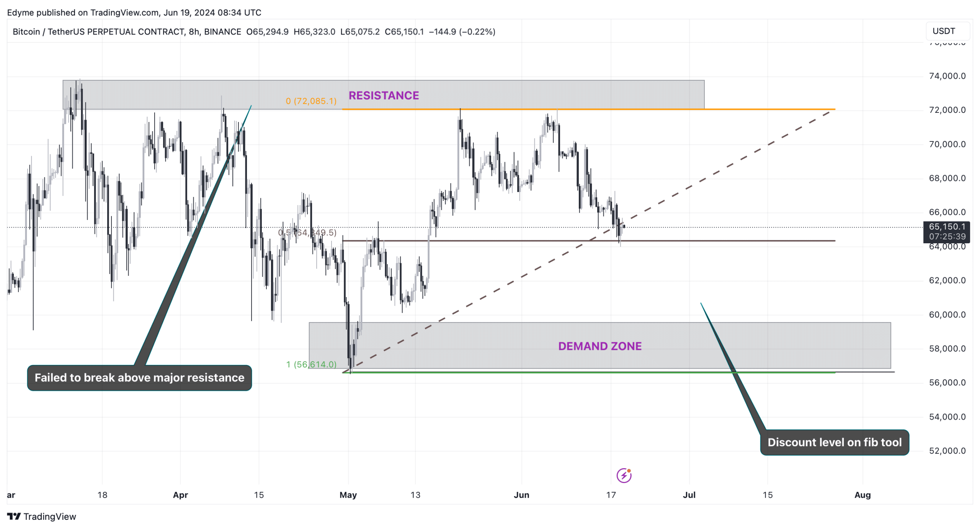Click the 66,000.0 price axis label

947,212
